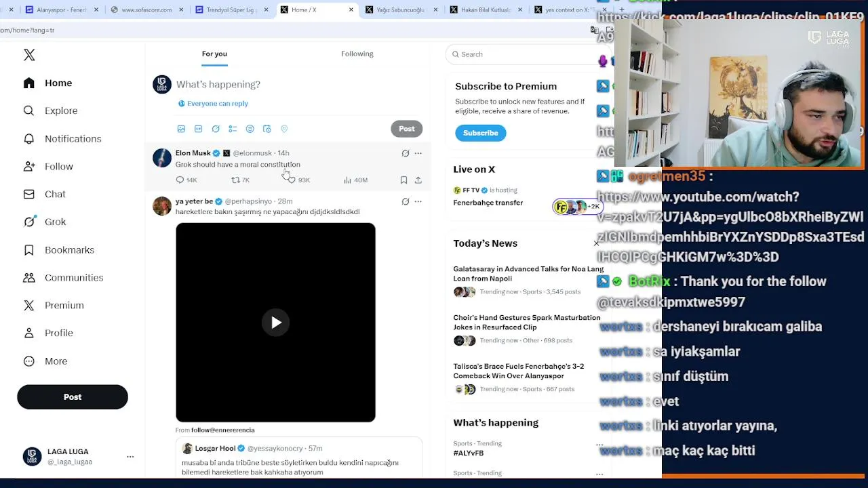Add a poll to the post
The height and width of the screenshot is (488, 868).
click(x=233, y=129)
